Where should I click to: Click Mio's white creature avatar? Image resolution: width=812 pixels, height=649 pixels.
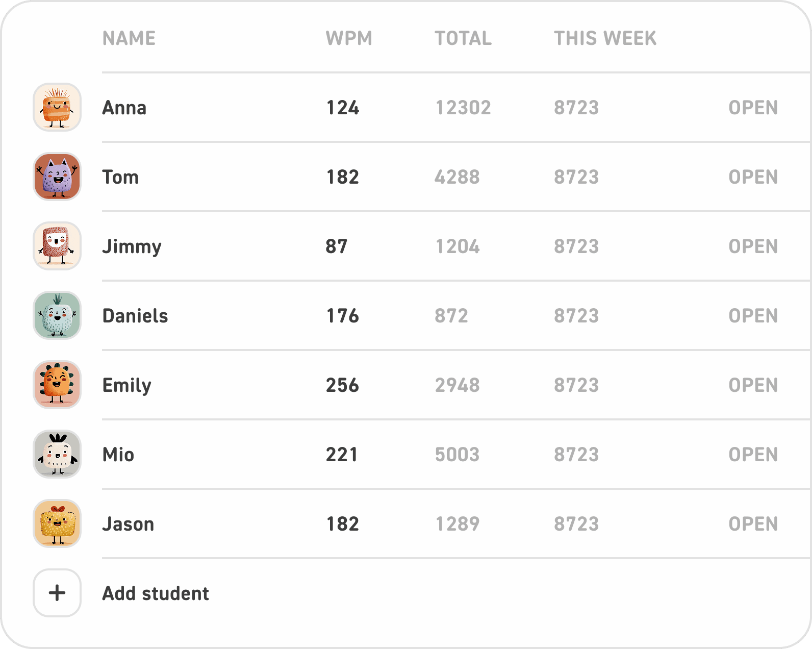click(x=57, y=454)
